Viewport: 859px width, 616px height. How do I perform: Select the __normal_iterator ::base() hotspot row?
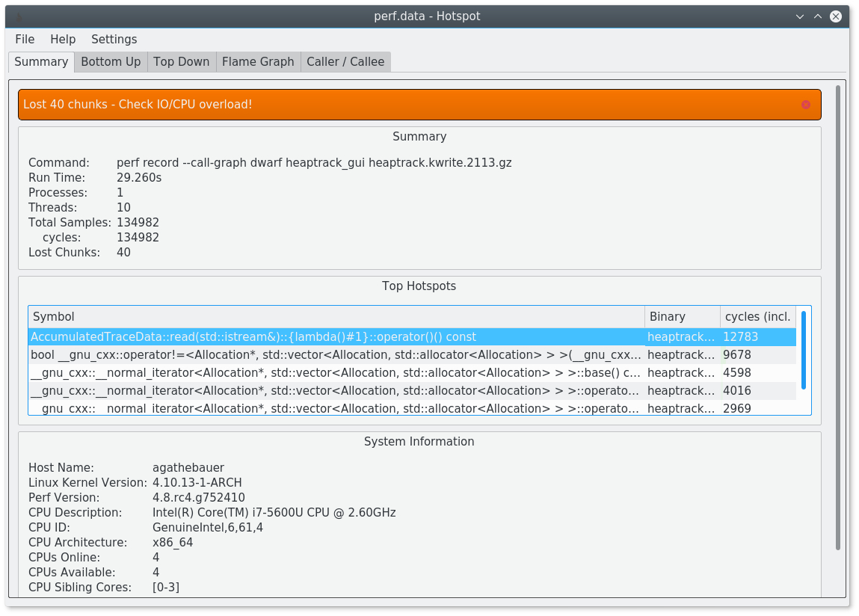pos(412,373)
